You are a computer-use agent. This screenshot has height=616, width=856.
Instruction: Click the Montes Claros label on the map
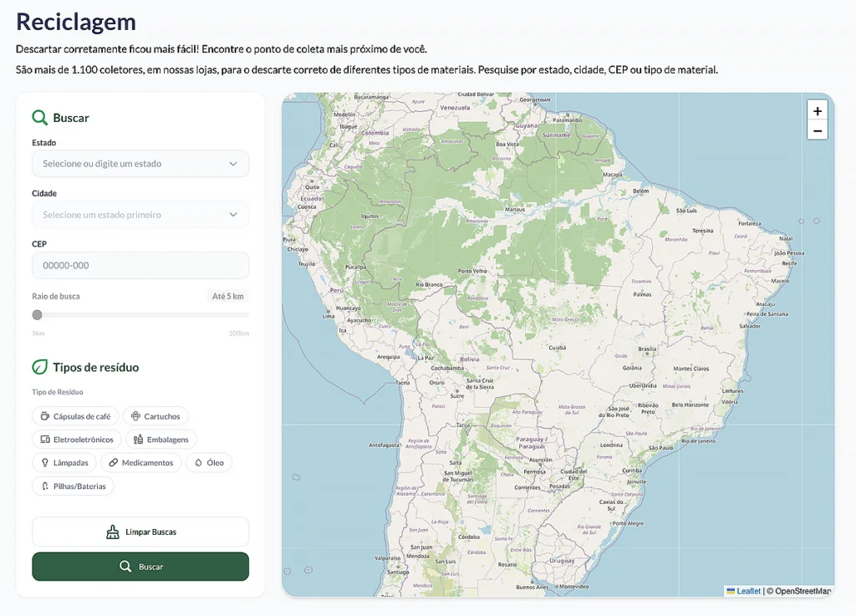(x=691, y=369)
